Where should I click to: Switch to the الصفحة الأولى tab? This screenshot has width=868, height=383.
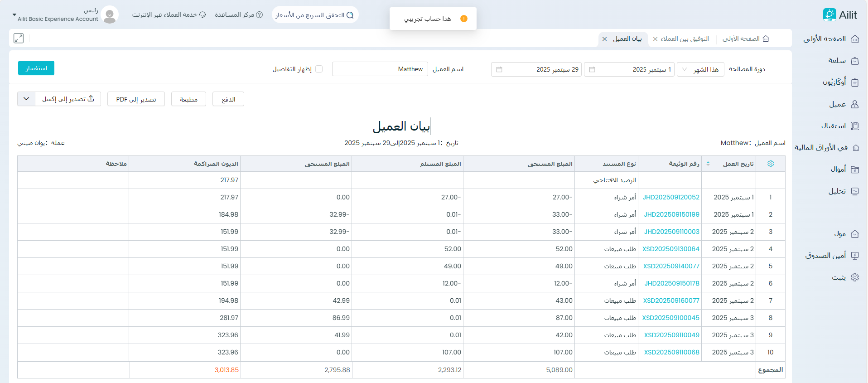point(745,39)
